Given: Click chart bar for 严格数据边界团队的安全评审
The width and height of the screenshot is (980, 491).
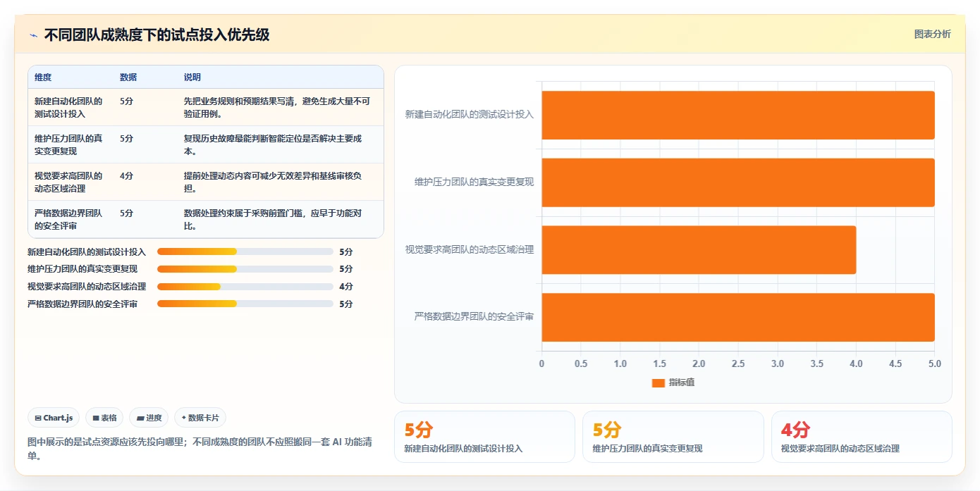Looking at the screenshot, I should (738, 317).
